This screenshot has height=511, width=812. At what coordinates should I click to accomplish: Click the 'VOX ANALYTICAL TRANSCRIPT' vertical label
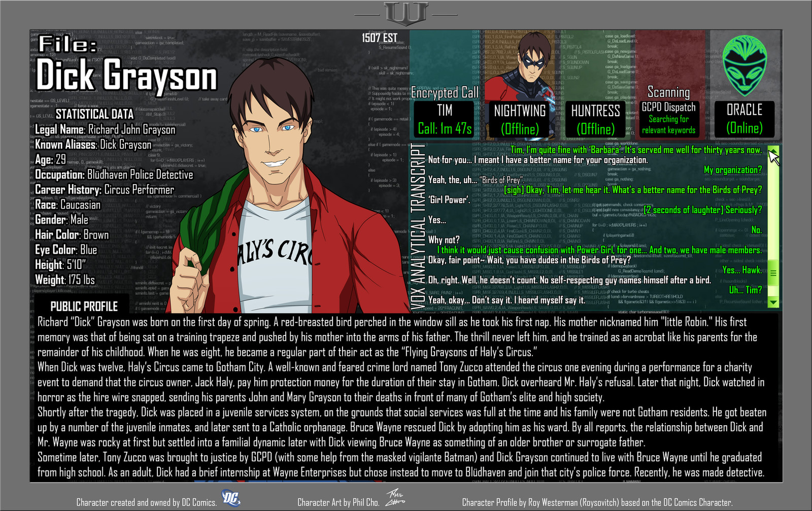tap(418, 226)
